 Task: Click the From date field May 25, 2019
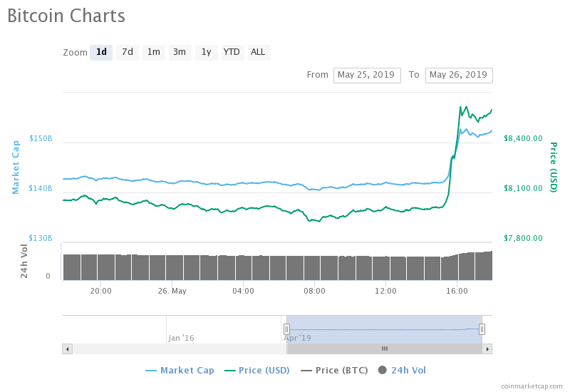tap(367, 76)
